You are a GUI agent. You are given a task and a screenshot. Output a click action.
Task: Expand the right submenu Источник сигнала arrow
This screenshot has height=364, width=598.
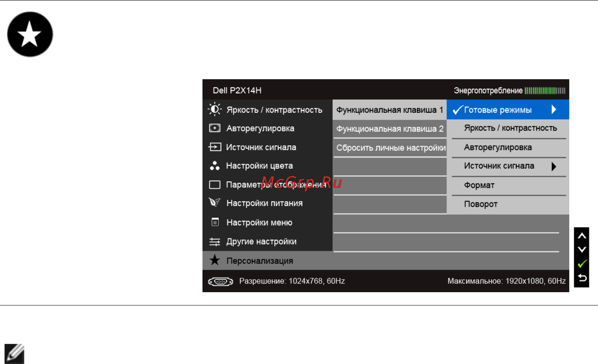(554, 167)
